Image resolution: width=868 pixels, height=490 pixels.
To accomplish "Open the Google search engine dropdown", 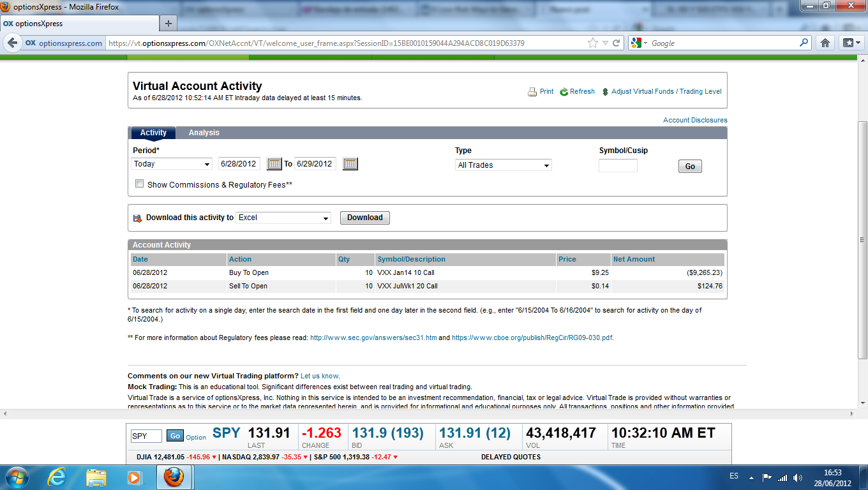I will pos(639,43).
